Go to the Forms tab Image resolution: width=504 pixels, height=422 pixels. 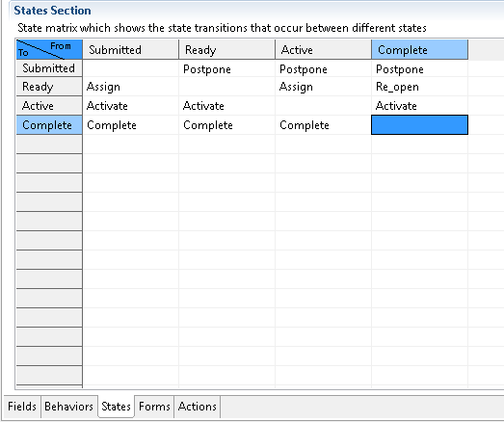(x=154, y=407)
